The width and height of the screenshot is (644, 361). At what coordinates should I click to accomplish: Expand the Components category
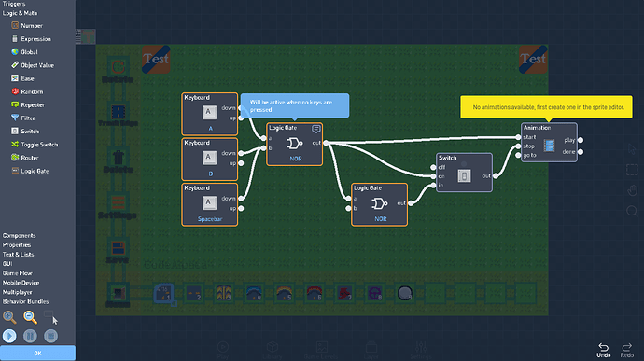click(19, 236)
